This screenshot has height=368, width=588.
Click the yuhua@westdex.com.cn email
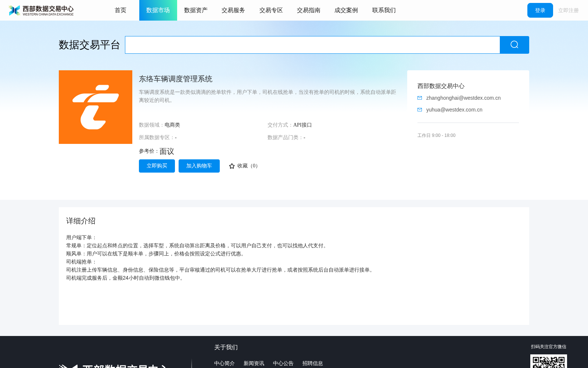454,110
